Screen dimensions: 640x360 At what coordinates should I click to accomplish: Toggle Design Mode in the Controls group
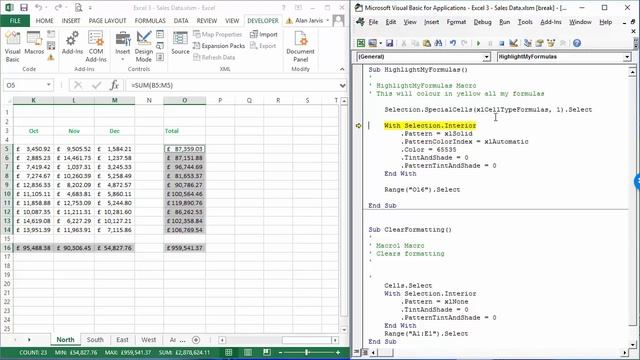pyautogui.click(x=144, y=47)
